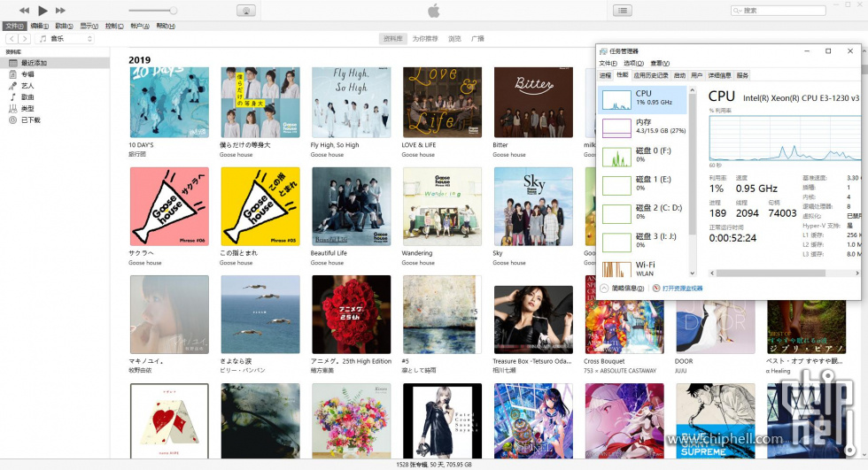This screenshot has height=470, width=868.
Task: Open the Fly High, So High album
Action: coord(352,103)
